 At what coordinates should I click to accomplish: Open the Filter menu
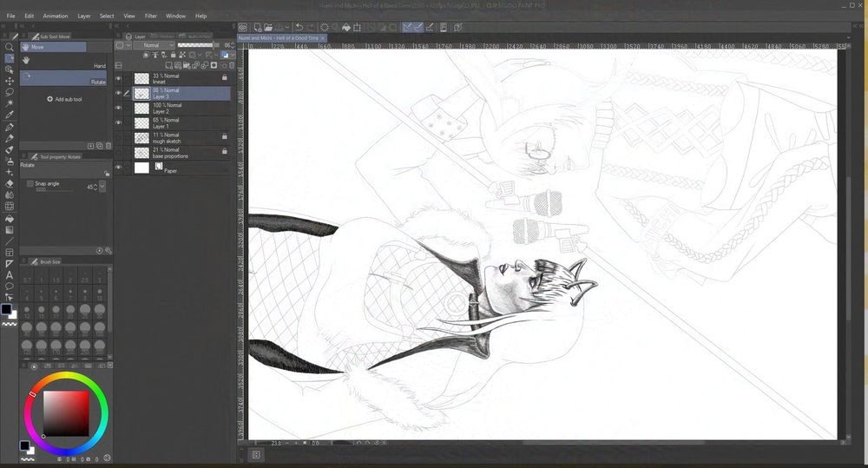150,16
